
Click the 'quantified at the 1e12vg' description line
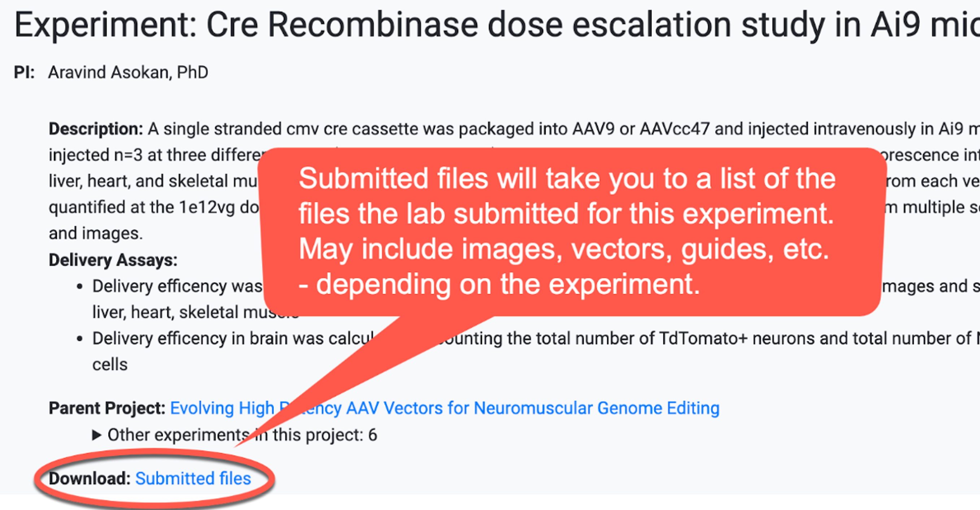(x=153, y=207)
